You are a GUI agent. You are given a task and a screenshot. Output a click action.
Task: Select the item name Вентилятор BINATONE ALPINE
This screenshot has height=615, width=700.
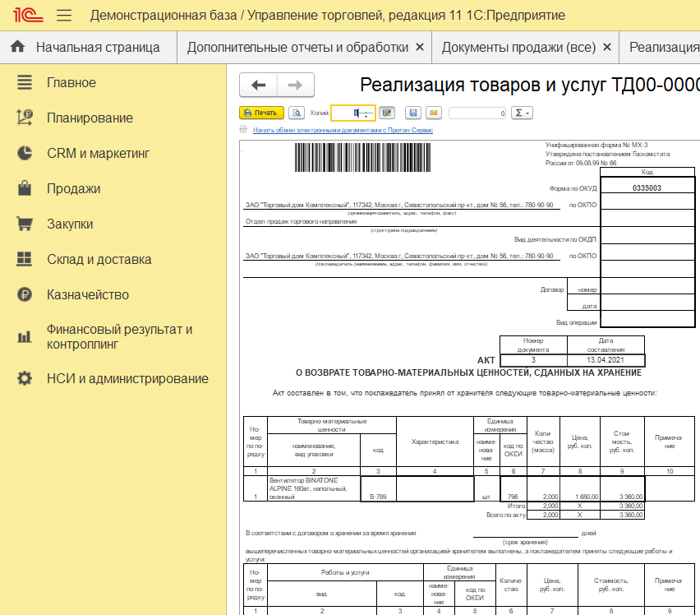tap(313, 488)
